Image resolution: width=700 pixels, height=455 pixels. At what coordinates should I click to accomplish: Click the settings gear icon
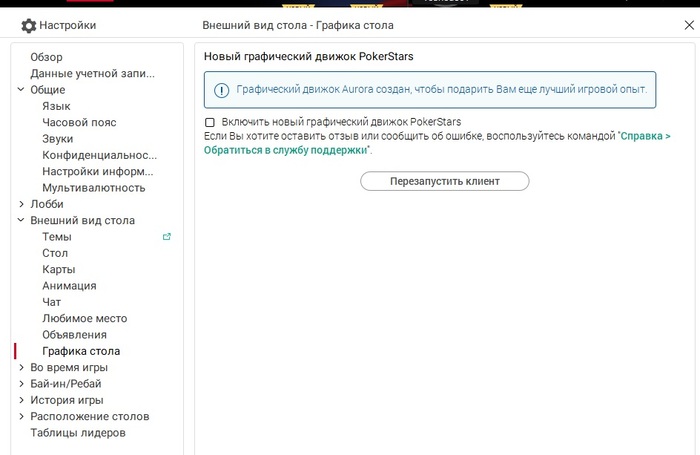coord(29,25)
